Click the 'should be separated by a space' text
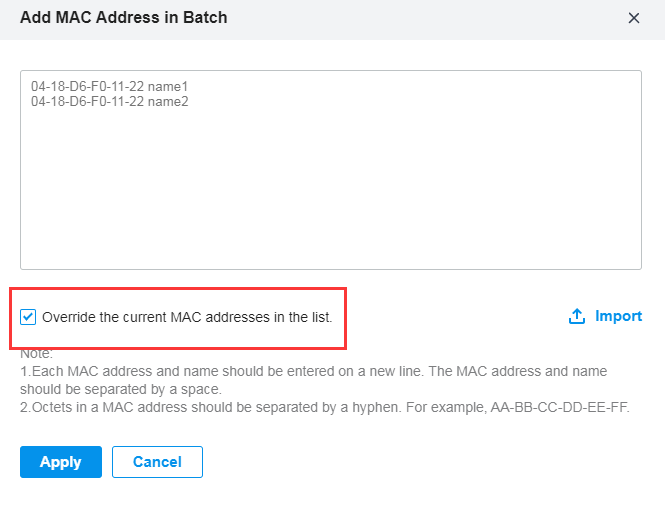 [121, 389]
